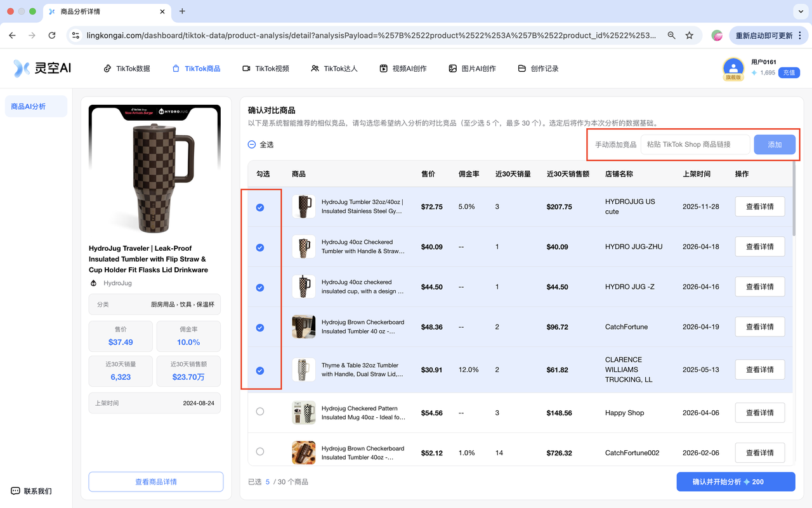
Task: Open the tab search dropdown arrow
Action: [x=799, y=11]
